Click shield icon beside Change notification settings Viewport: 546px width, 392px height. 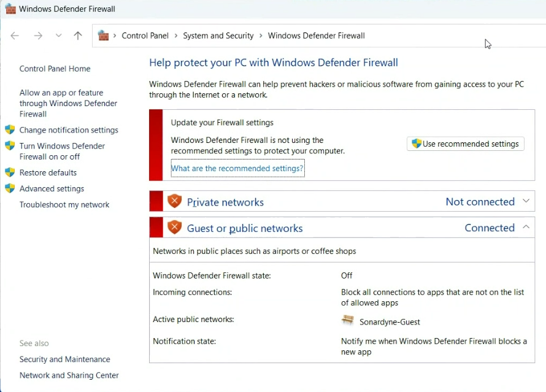pos(10,129)
